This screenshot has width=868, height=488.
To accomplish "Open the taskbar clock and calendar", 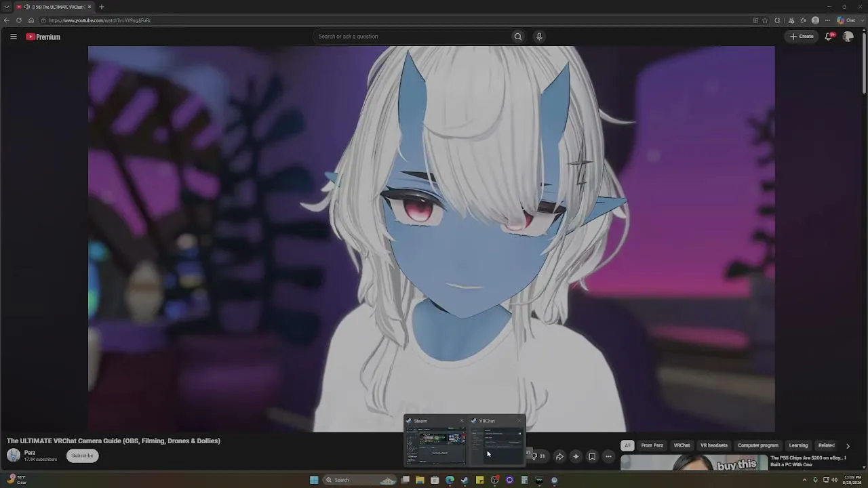I will (851, 480).
